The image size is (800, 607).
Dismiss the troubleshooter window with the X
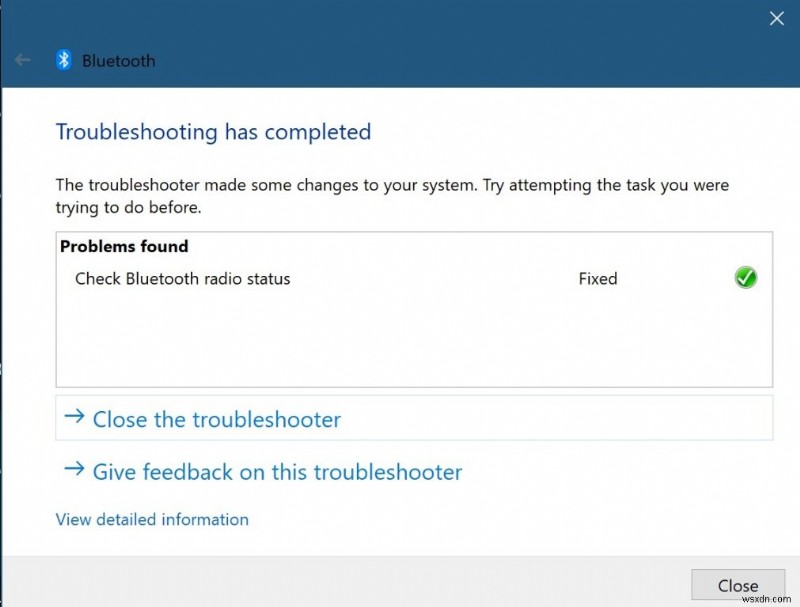point(777,18)
